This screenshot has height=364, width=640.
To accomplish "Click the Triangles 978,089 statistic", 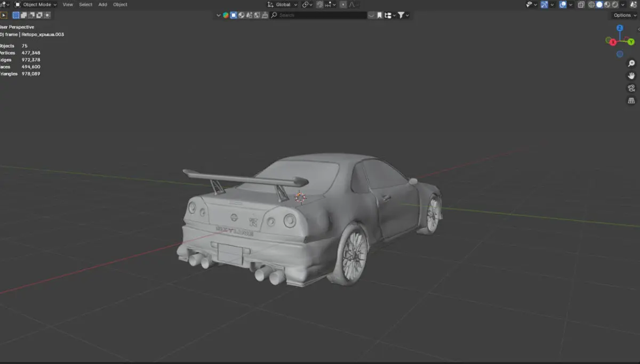I will (20, 74).
